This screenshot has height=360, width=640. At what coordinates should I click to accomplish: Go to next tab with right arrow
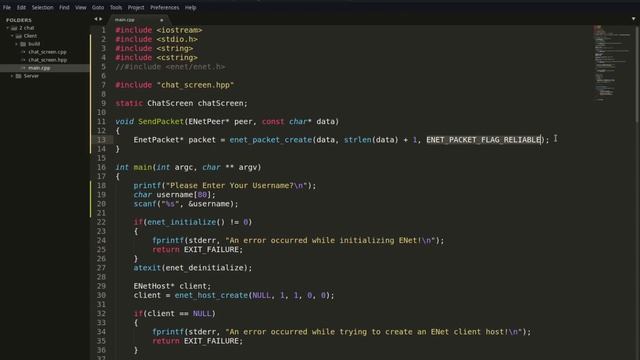101,19
